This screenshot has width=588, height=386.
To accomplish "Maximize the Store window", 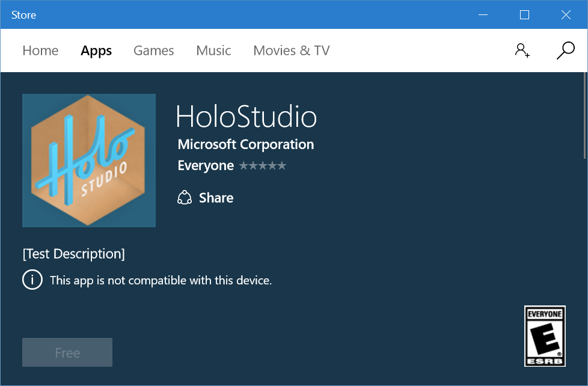I will coord(524,14).
